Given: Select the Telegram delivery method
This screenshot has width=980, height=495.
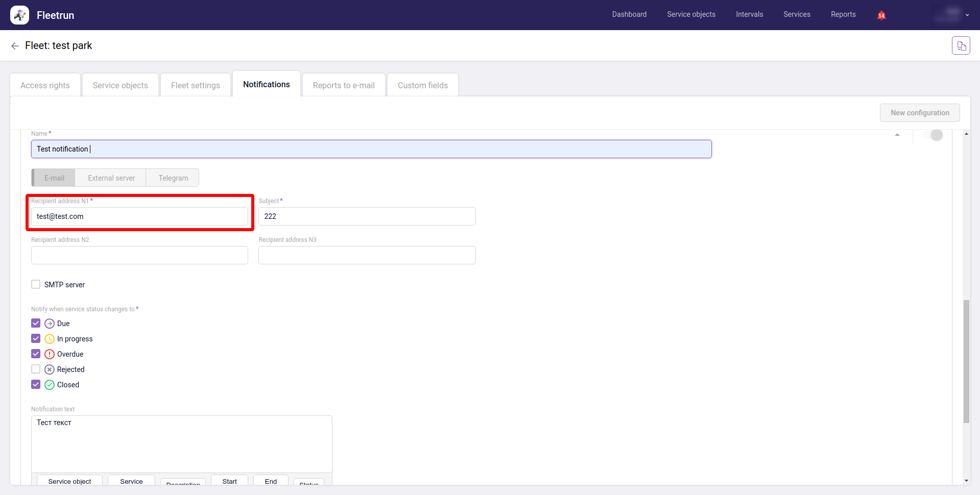Looking at the screenshot, I should tap(173, 178).
